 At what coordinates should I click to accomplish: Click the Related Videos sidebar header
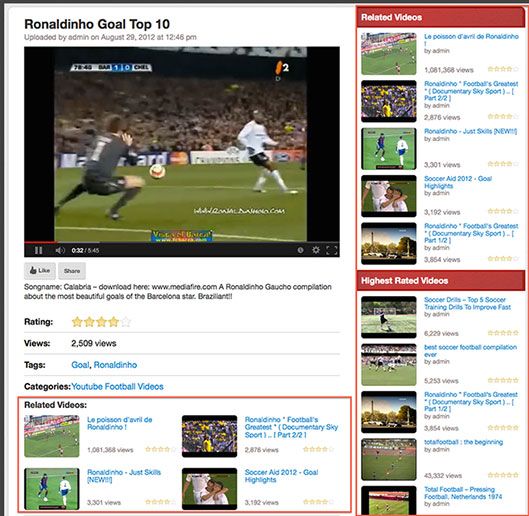(441, 17)
